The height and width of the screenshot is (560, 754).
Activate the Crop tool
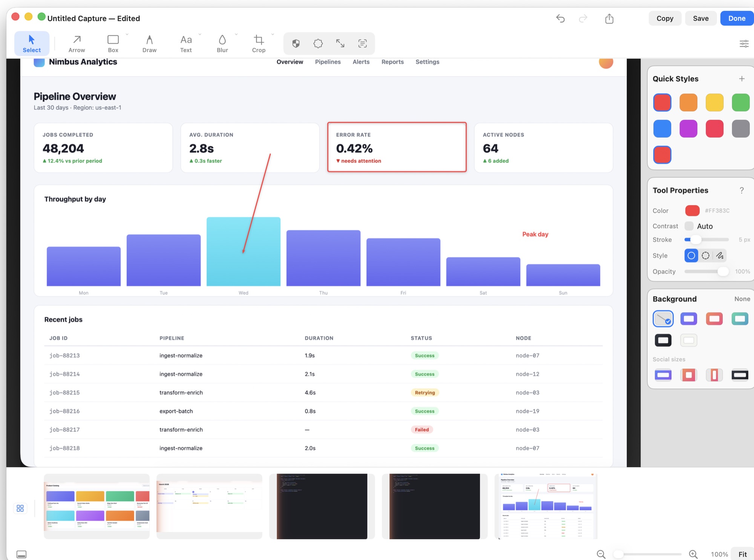(x=259, y=44)
